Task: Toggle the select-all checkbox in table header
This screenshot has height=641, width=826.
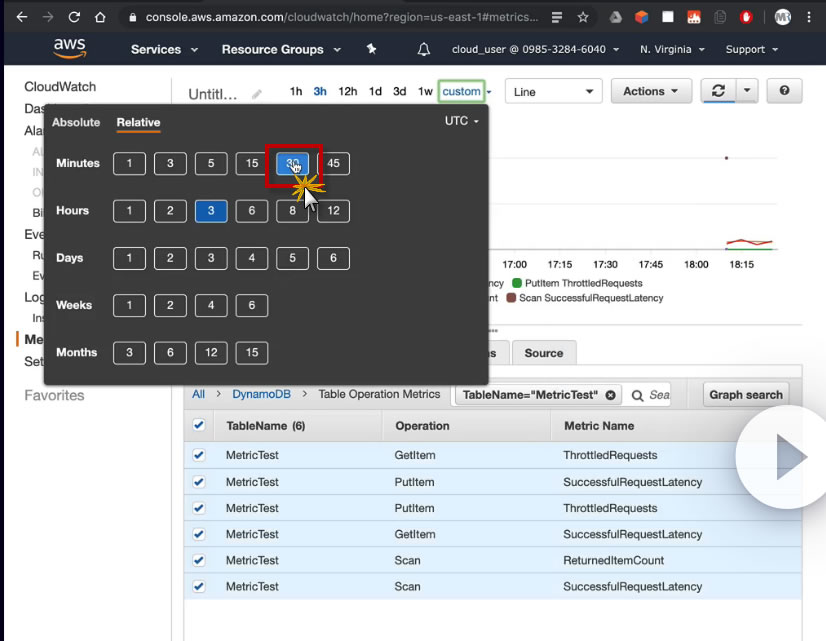Action: [198, 425]
